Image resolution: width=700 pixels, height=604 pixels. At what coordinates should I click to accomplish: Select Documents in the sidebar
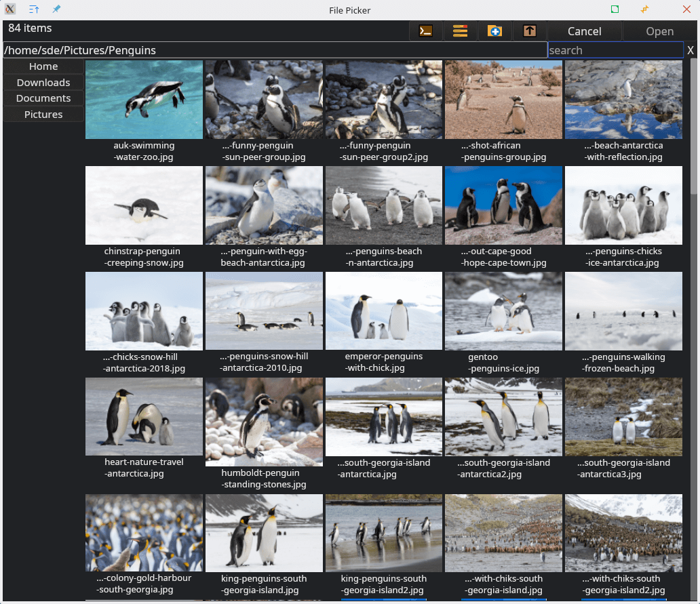[43, 98]
